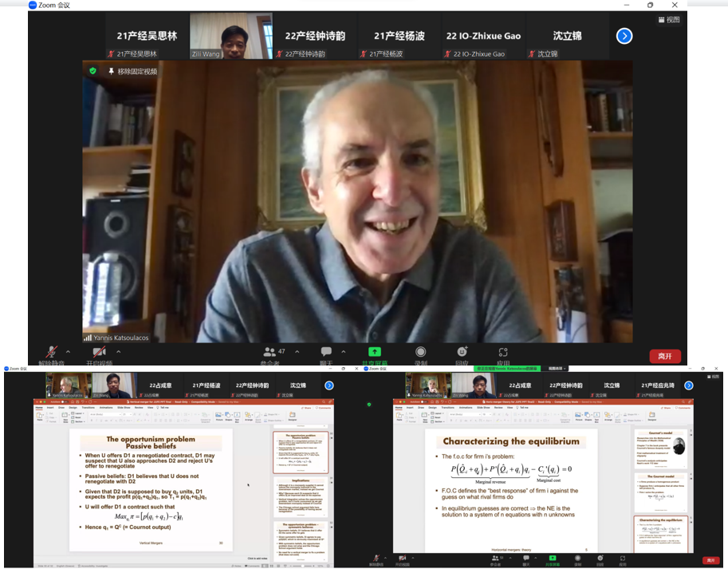Select Yannis thumbnail in bottom-left Zoom window
This screenshot has height=573, width=728.
point(68,385)
